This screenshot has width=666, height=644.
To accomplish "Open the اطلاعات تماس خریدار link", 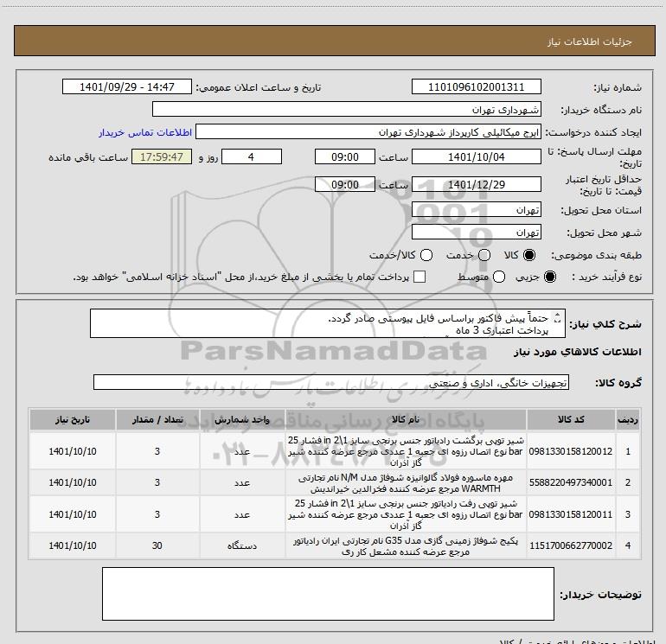I will tap(145, 132).
